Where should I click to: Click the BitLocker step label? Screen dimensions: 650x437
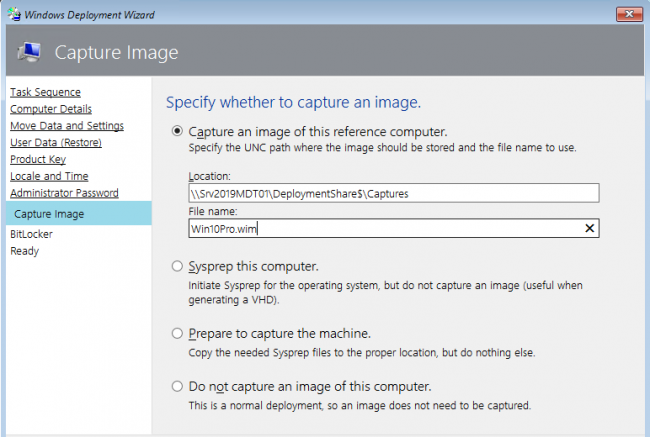31,234
